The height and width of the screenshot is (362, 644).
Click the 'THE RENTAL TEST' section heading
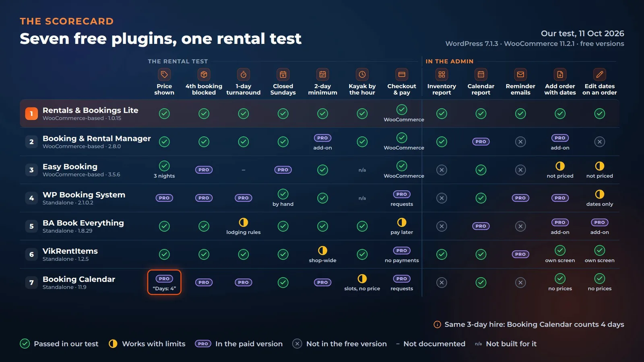178,61
